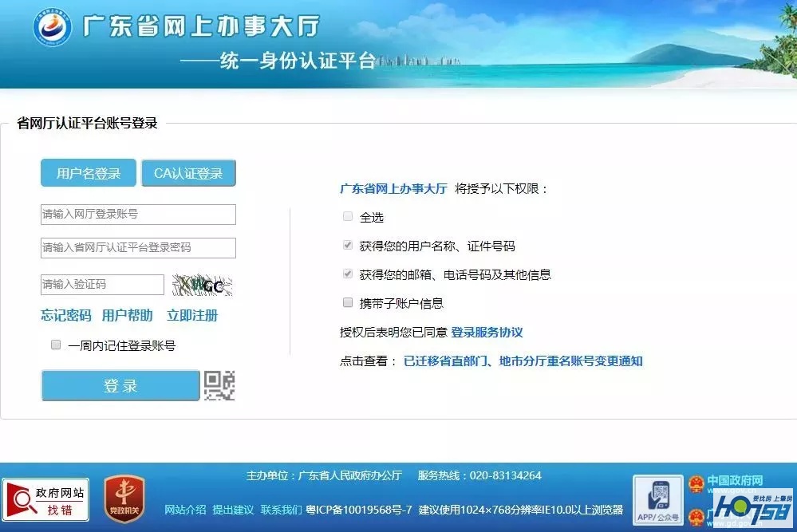Open 联系我们 in the footer
The height and width of the screenshot is (532, 797).
coord(281,510)
